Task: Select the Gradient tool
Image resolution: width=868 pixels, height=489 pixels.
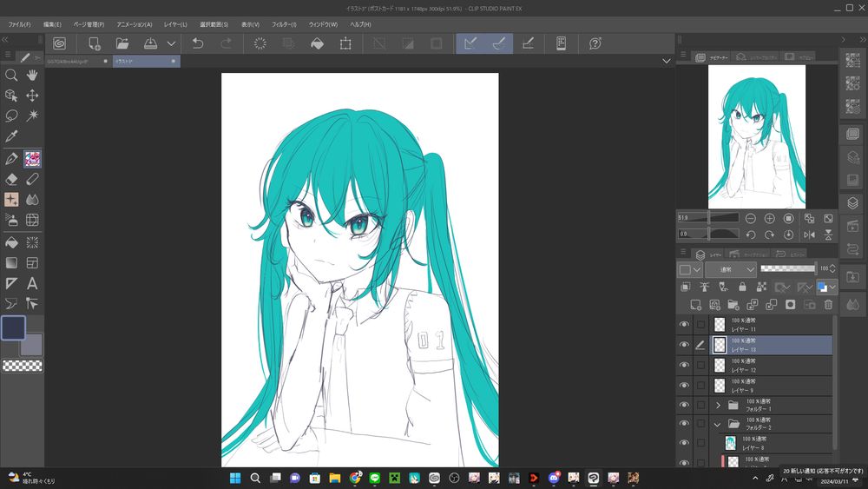Action: pos(11,263)
